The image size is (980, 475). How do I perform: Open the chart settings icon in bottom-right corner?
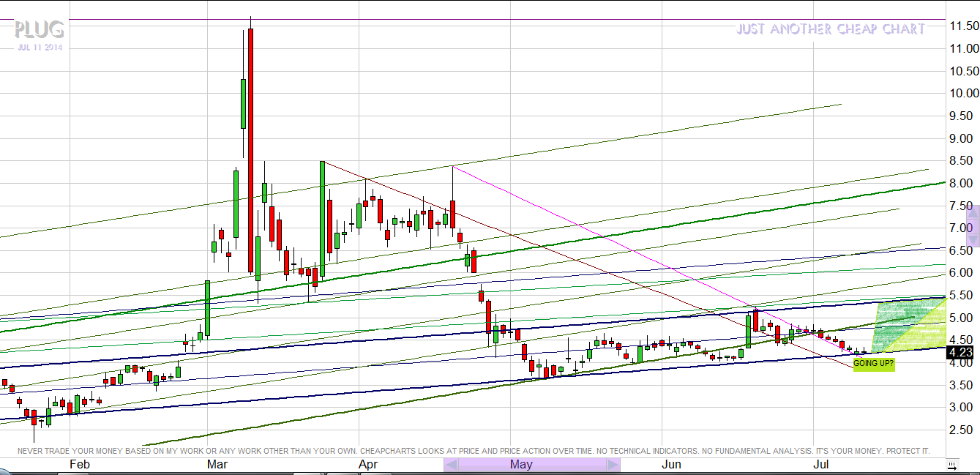951,465
